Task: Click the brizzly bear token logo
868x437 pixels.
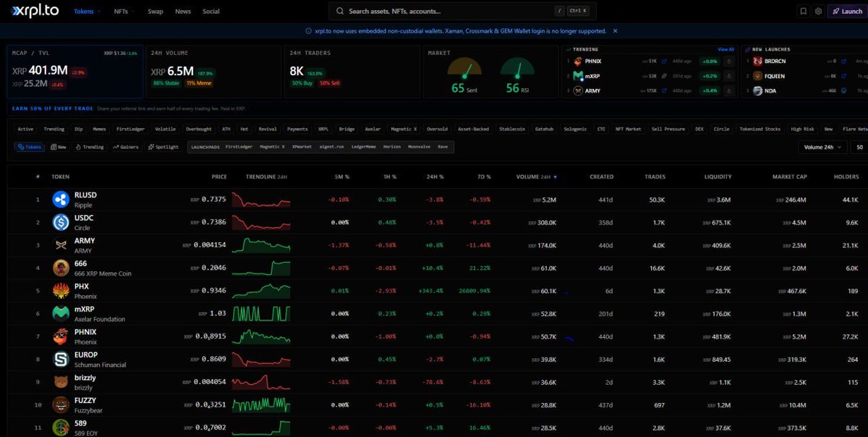Action: click(61, 382)
